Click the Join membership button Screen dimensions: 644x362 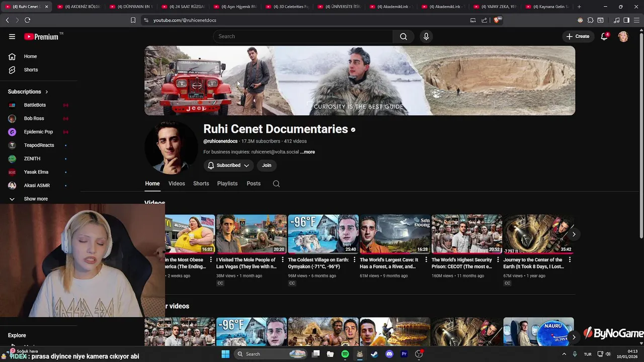tap(267, 165)
